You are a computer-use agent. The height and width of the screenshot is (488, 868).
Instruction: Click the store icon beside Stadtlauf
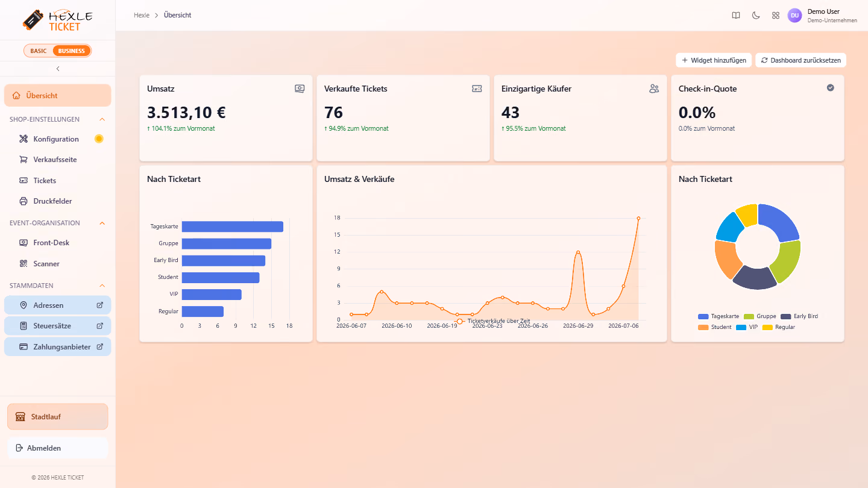(20, 416)
